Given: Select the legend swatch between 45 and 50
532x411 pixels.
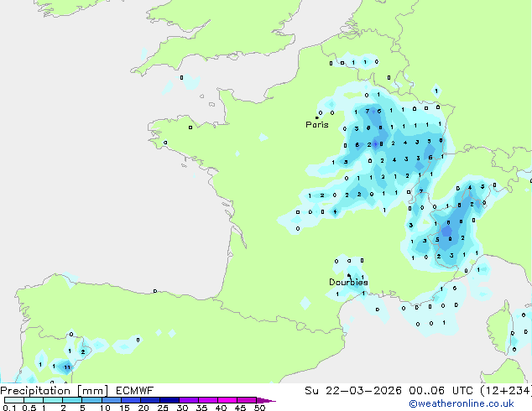Looking at the screenshot, I should click(247, 400).
